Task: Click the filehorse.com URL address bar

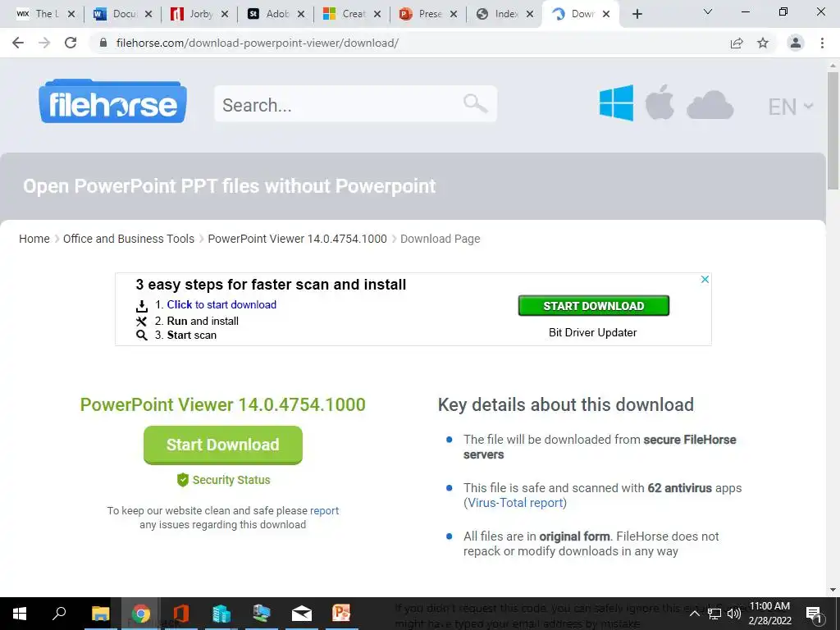Action: click(257, 43)
